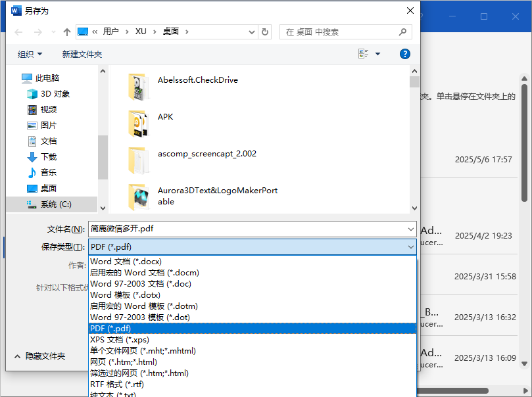Select the AbelssoftCheckDrive folder icon
Screen dimensions: 532x397
point(138,86)
